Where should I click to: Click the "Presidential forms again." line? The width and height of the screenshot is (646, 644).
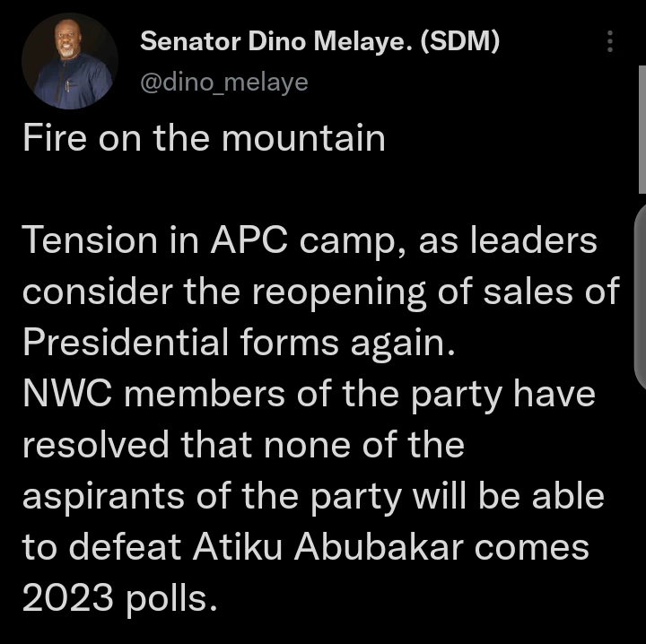(x=240, y=343)
